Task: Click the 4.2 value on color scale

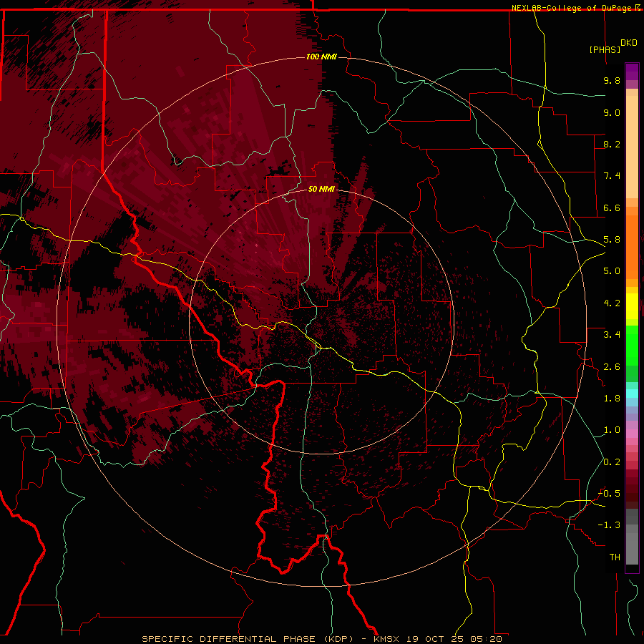Action: tap(612, 303)
